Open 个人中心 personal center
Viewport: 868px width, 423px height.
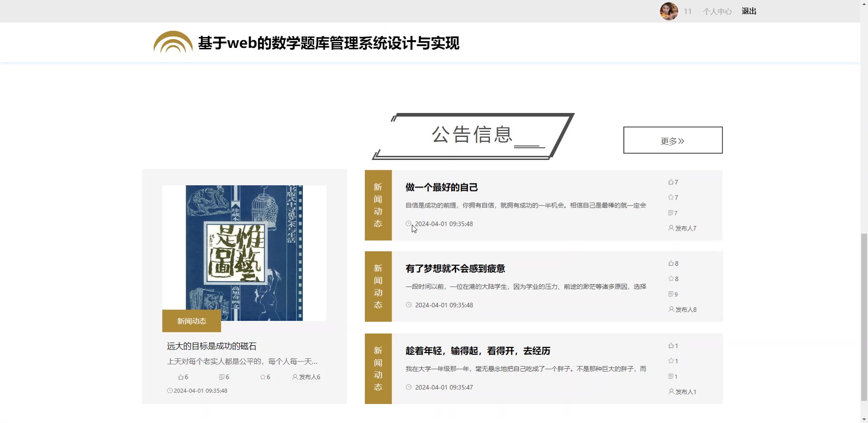pyautogui.click(x=717, y=11)
